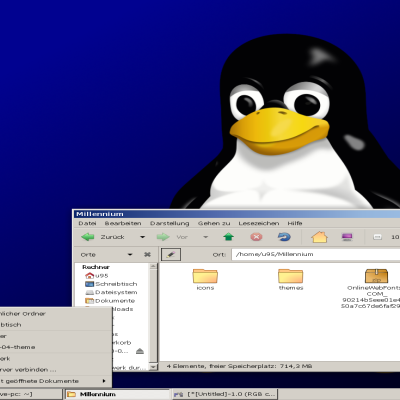Screen dimensions: 400x400
Task: Choose Server verbinden popup menu entry
Action: pyautogui.click(x=55, y=370)
